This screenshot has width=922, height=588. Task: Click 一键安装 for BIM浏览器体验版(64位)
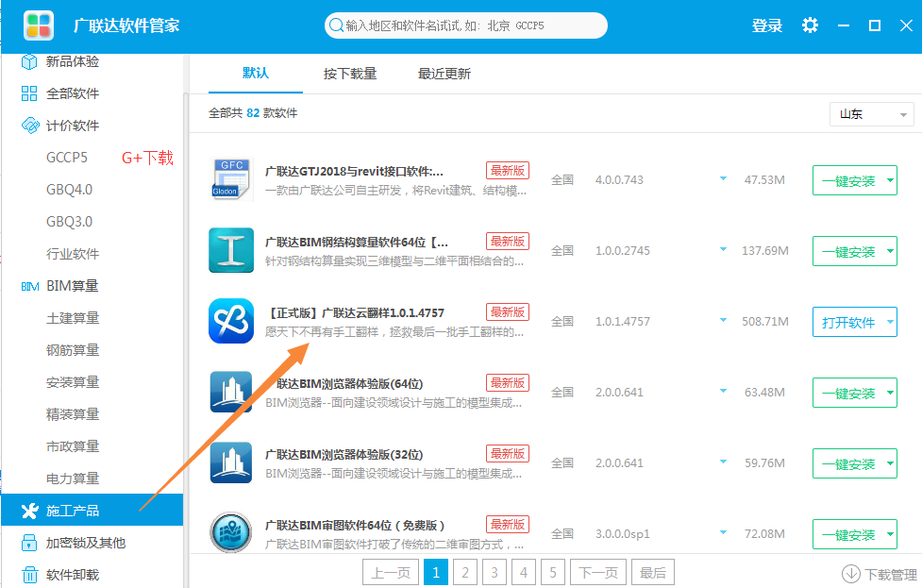pyautogui.click(x=848, y=393)
